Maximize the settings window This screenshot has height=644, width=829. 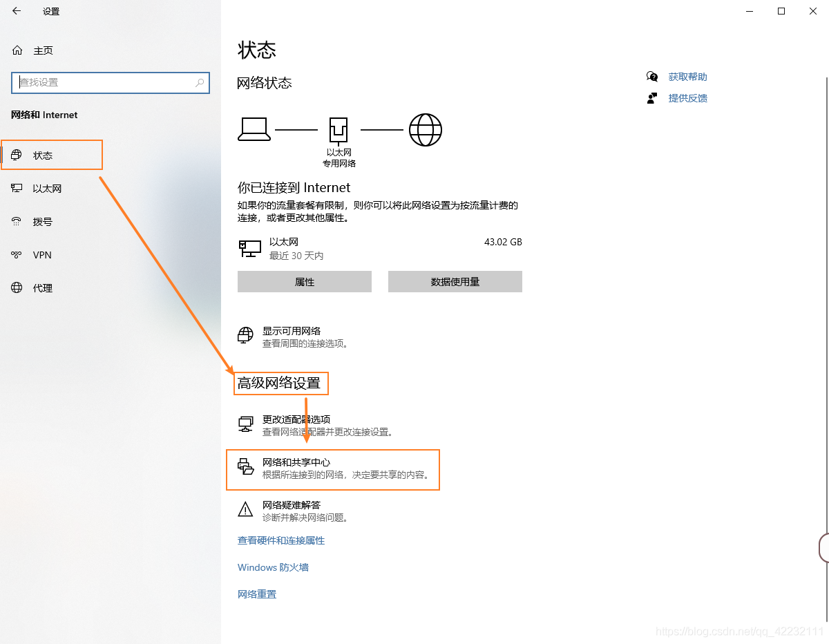pyautogui.click(x=781, y=11)
